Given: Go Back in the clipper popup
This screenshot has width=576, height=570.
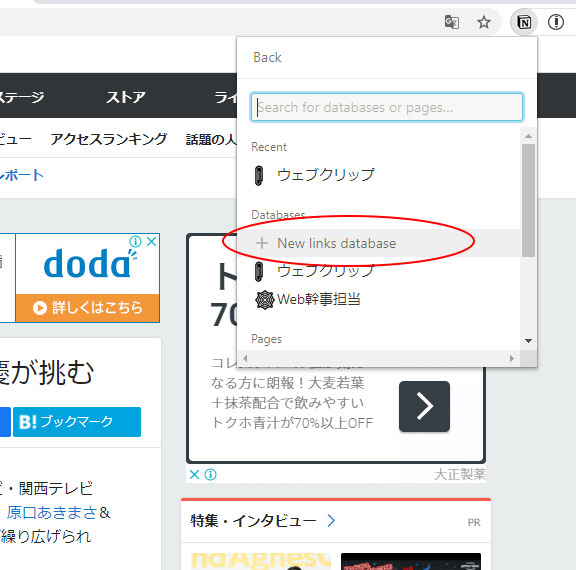Looking at the screenshot, I should (x=267, y=58).
